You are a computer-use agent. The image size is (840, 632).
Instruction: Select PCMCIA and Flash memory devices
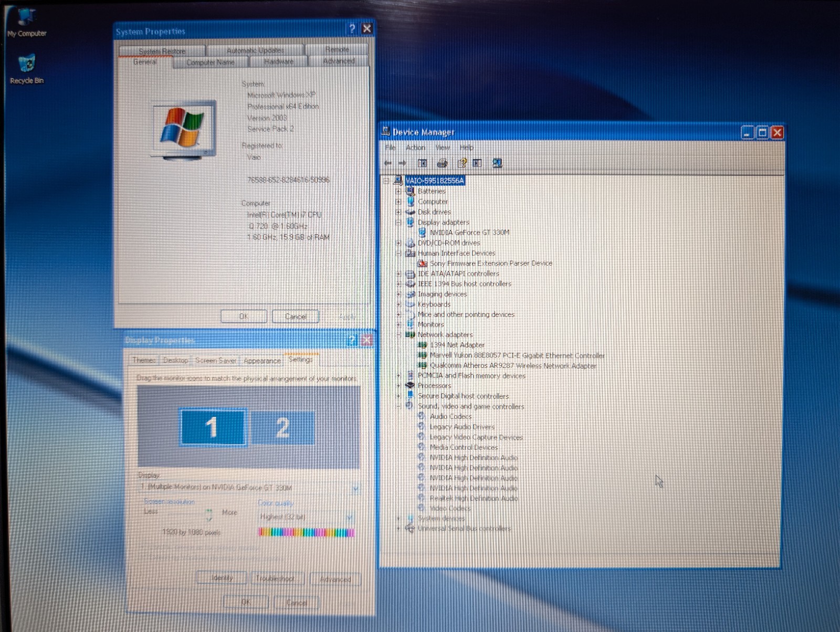471,375
